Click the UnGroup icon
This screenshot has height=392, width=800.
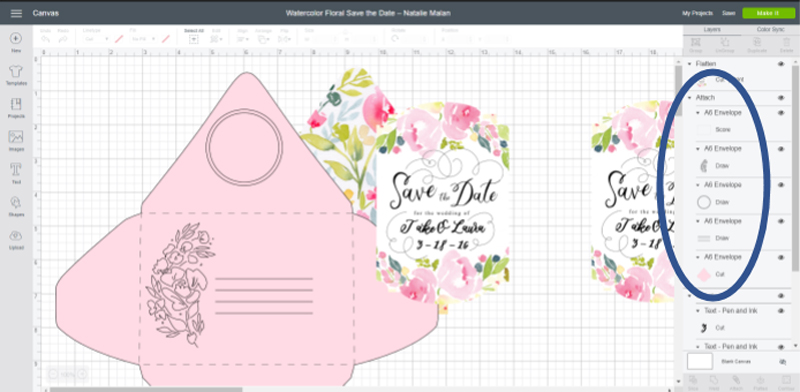(724, 43)
